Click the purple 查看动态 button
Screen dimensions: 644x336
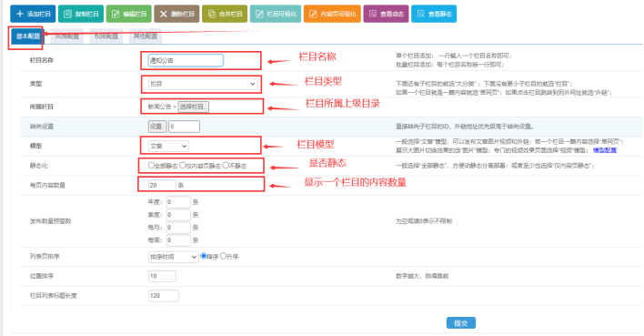tap(386, 14)
